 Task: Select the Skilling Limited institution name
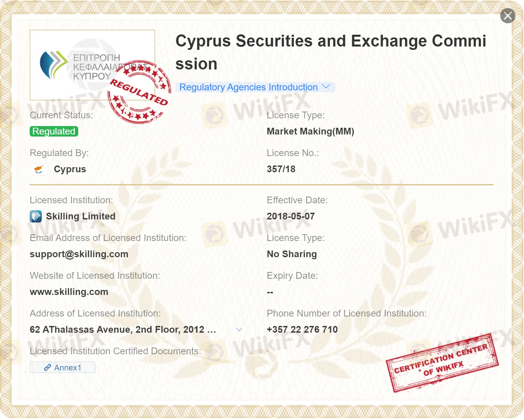click(x=81, y=216)
